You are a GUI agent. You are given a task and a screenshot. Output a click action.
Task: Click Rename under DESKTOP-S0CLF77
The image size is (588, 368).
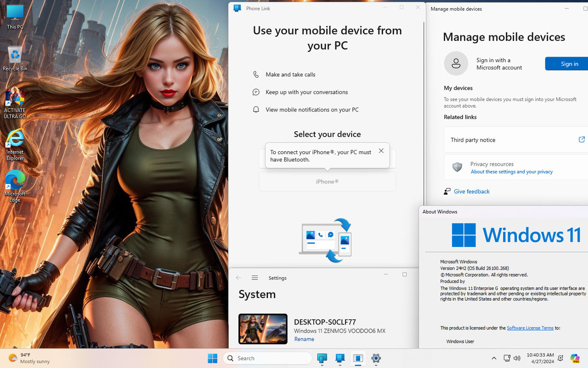point(304,339)
